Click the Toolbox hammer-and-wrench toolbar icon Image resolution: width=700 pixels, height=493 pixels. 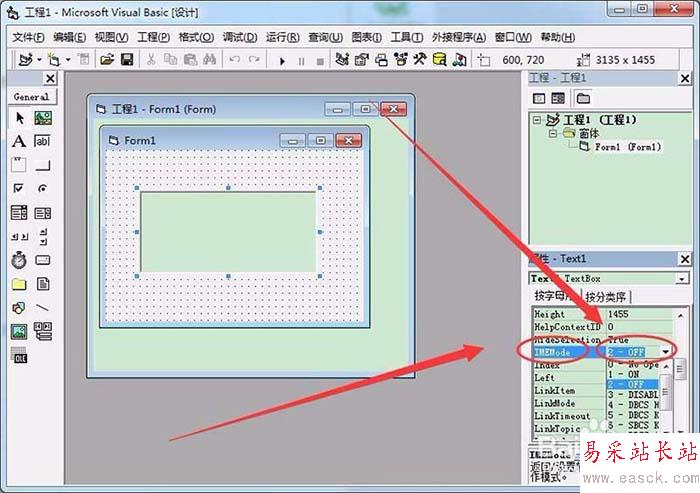coord(420,59)
